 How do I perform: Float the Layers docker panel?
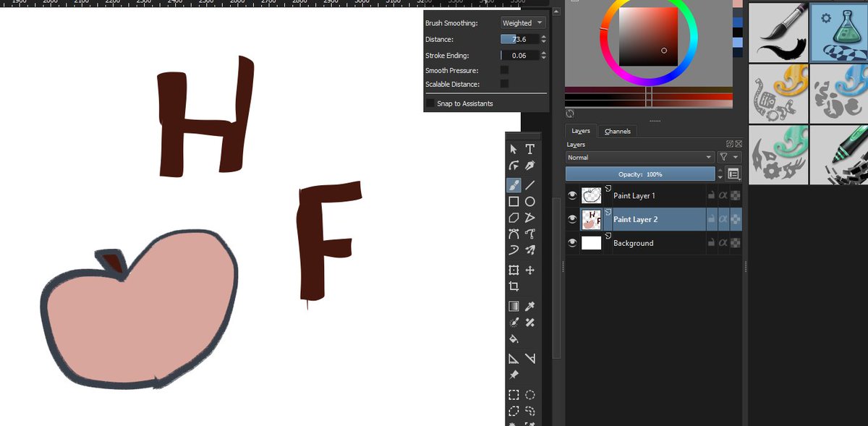pos(730,144)
